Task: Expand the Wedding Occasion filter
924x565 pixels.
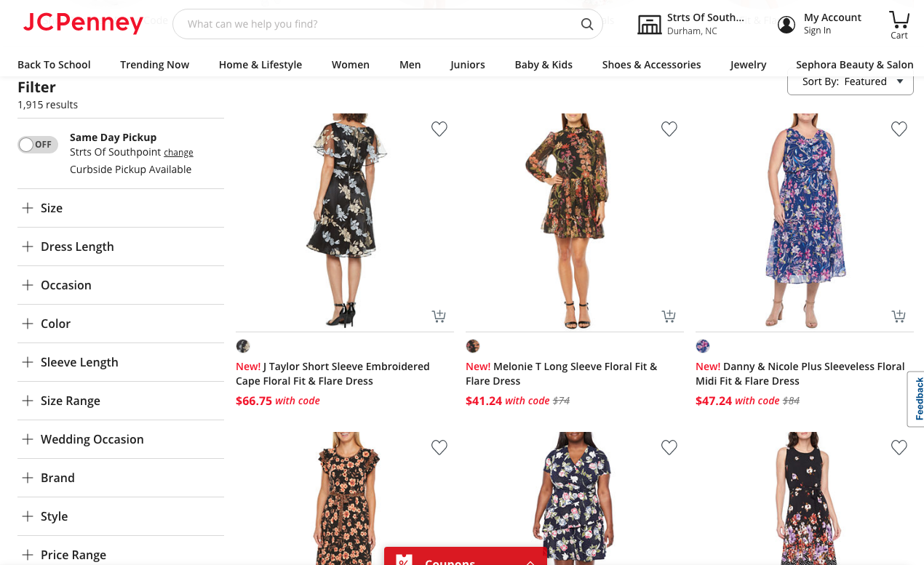Action: tap(121, 439)
